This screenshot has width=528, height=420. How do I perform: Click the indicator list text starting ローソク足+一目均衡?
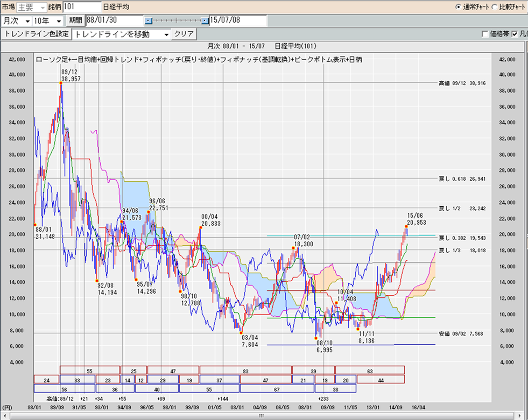199,60
